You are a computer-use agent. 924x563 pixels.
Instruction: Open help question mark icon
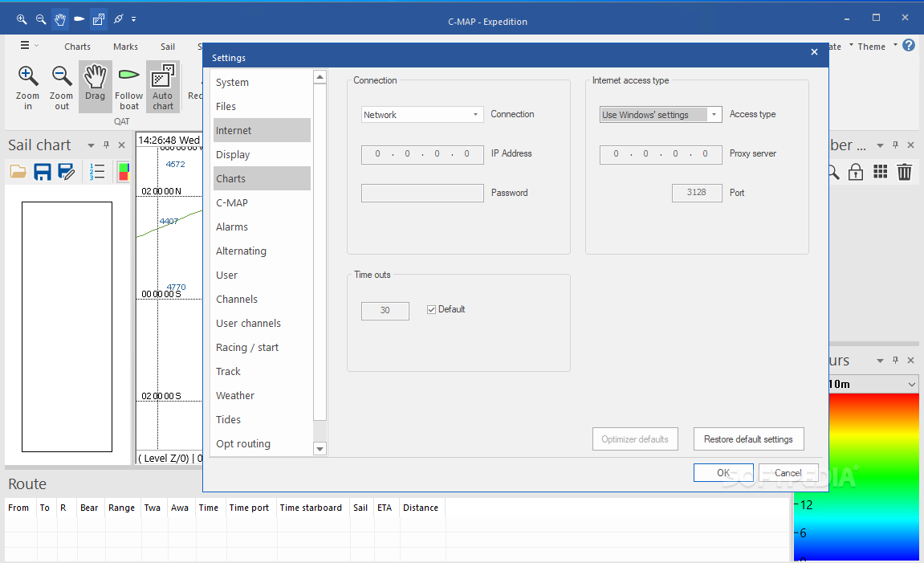click(909, 46)
